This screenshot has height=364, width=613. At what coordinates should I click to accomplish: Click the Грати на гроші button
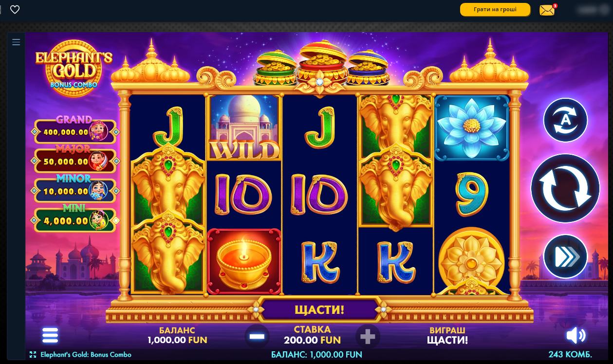click(495, 9)
